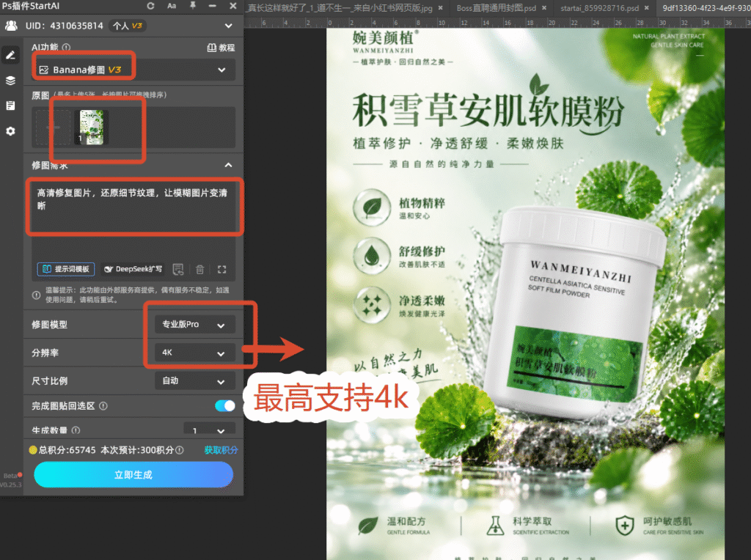The width and height of the screenshot is (751, 560).
Task: Close the 小红书网页版.jpg document tab
Action: pos(440,8)
